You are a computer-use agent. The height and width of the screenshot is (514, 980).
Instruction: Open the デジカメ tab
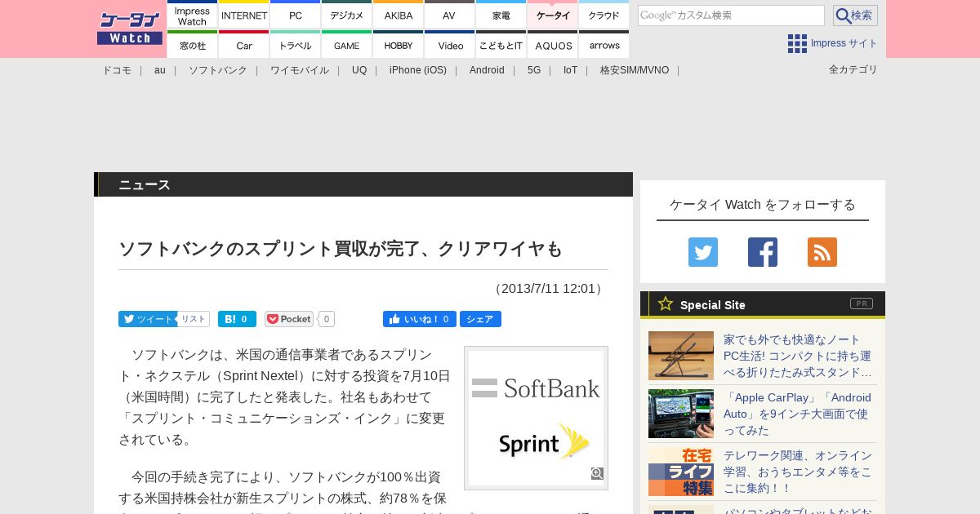(x=347, y=15)
